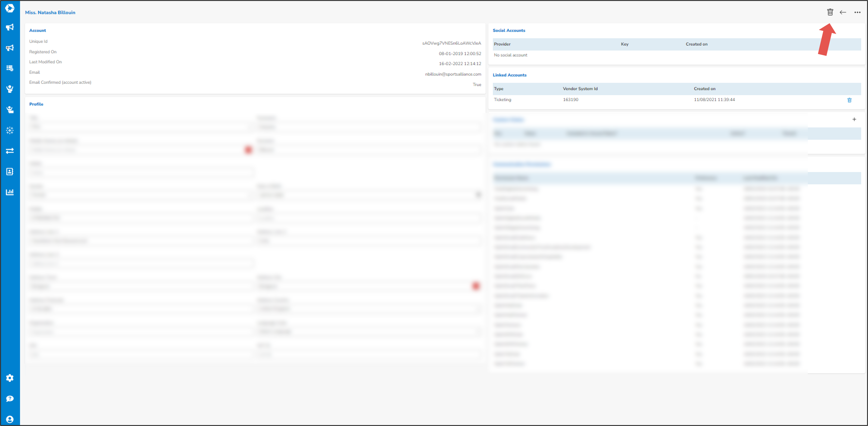Click the vendor system id 163190

pyautogui.click(x=571, y=100)
